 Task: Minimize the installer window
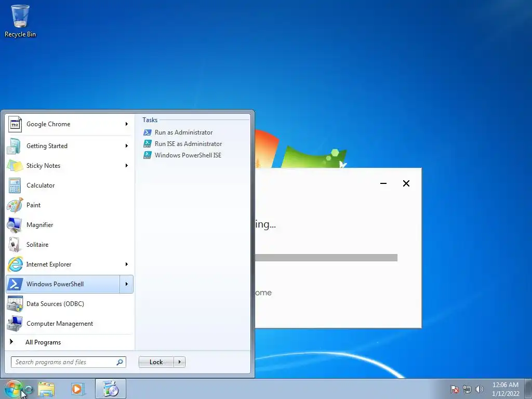(383, 183)
